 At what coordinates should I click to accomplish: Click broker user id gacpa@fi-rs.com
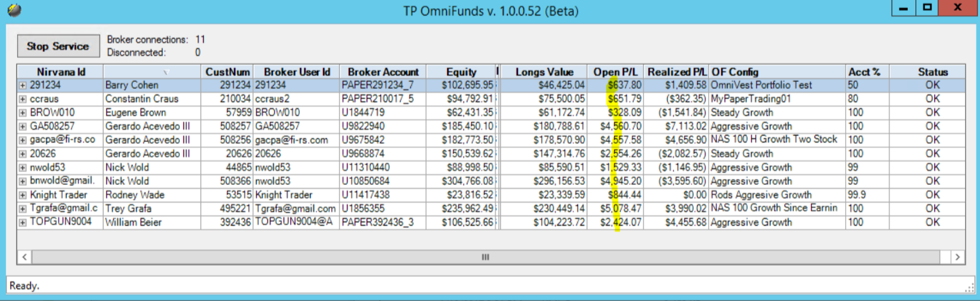pyautogui.click(x=296, y=140)
